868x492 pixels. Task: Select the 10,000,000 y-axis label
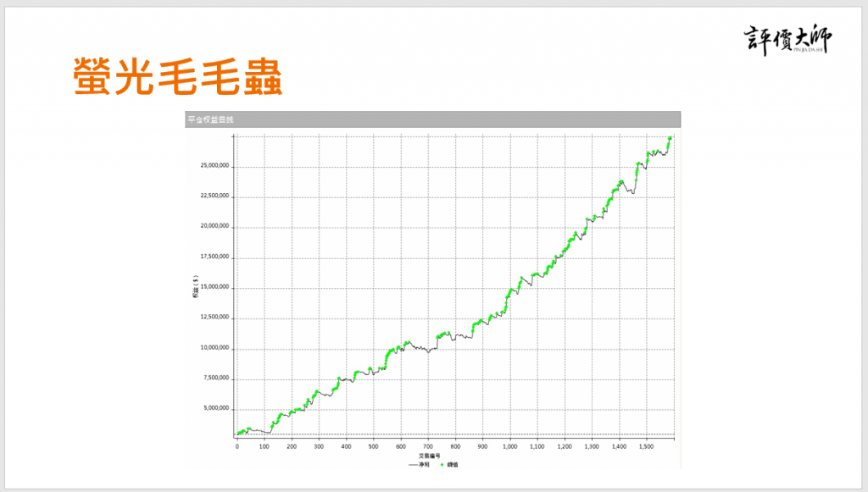click(215, 348)
